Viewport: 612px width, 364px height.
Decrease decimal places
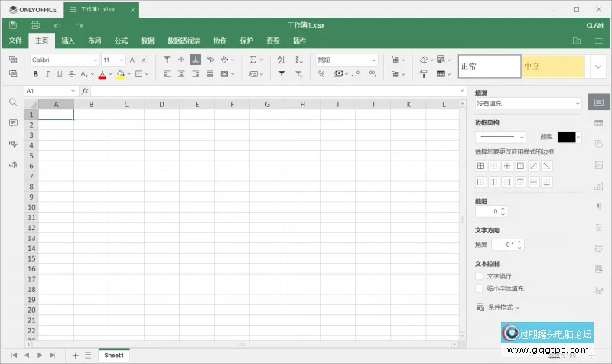pyautogui.click(x=356, y=73)
